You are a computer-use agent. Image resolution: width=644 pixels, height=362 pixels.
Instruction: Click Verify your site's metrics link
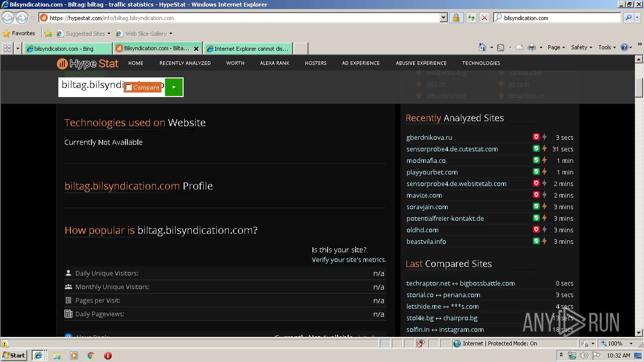(349, 260)
